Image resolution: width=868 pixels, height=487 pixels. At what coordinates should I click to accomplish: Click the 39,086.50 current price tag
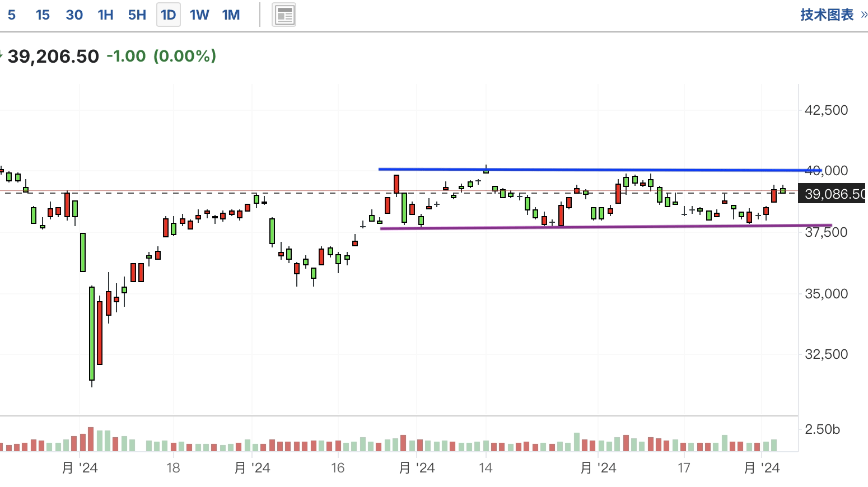click(x=833, y=194)
